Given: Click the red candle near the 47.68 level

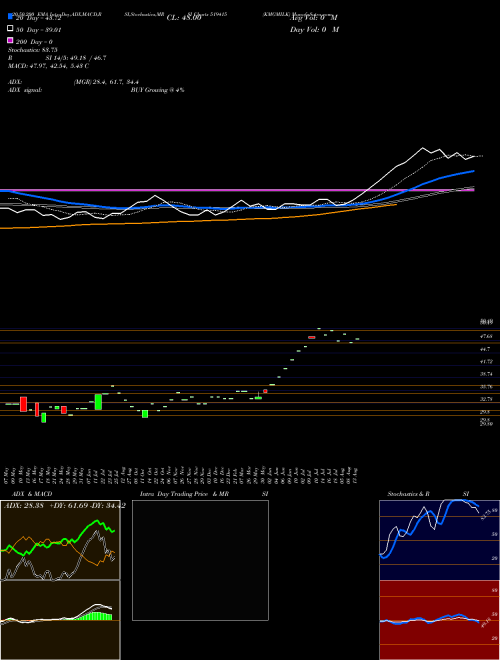Looking at the screenshot, I should 311,337.
